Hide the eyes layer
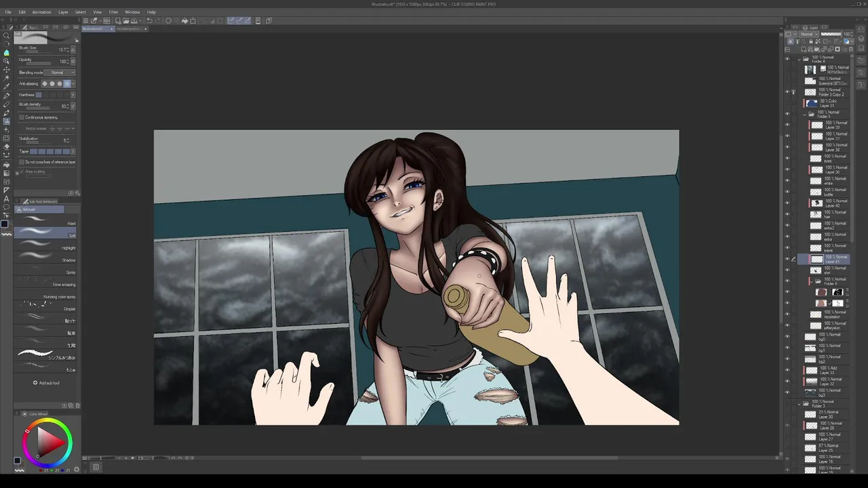 [x=787, y=158]
